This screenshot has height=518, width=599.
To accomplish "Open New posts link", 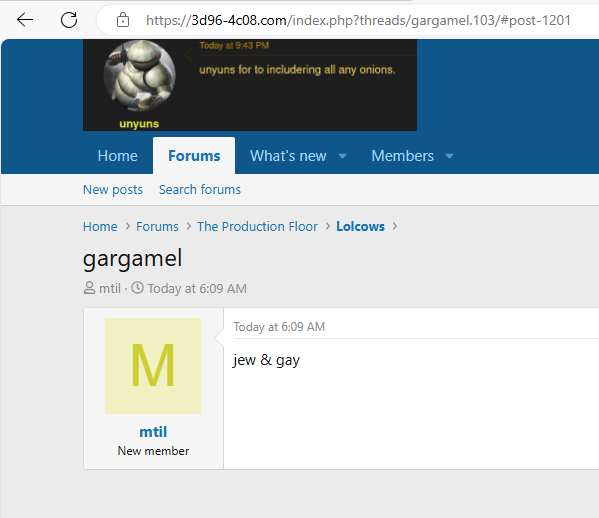I will (113, 189).
